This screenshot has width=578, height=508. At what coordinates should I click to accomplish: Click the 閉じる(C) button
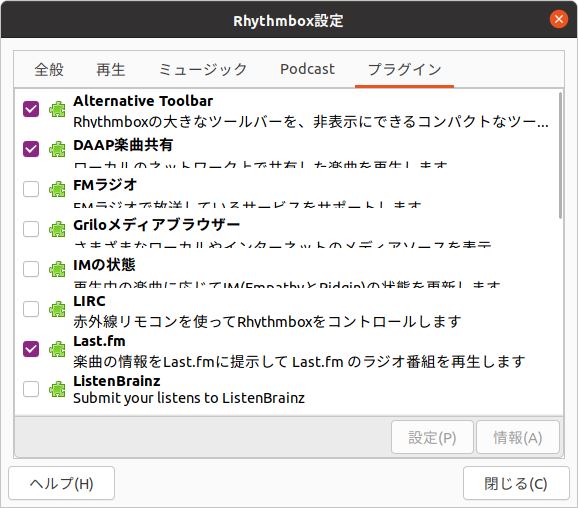pyautogui.click(x=516, y=483)
